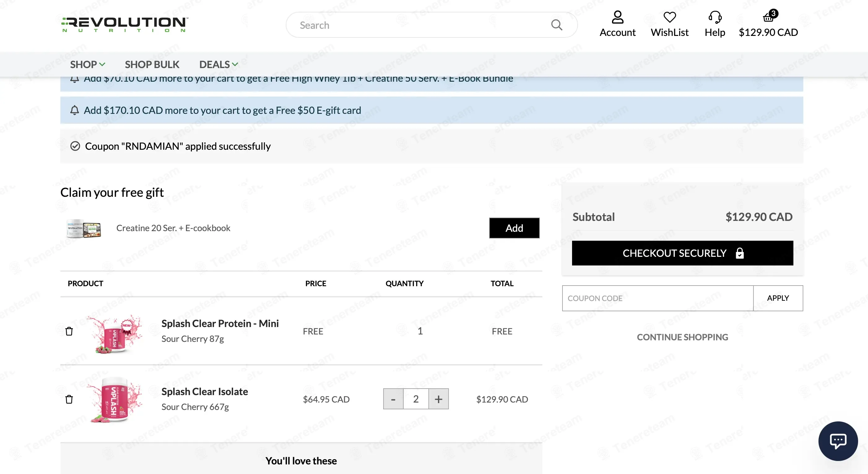The width and height of the screenshot is (868, 474).
Task: Click the Help headset icon
Action: (715, 17)
